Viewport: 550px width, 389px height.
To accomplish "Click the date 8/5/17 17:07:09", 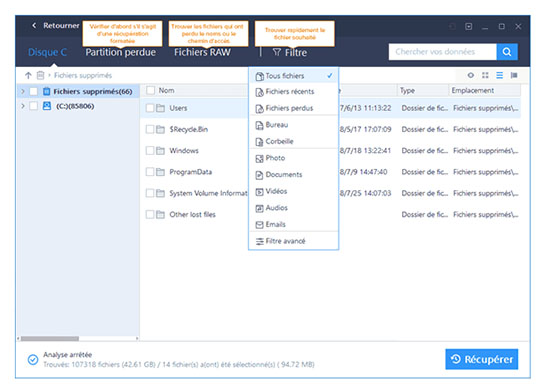I will click(x=365, y=129).
